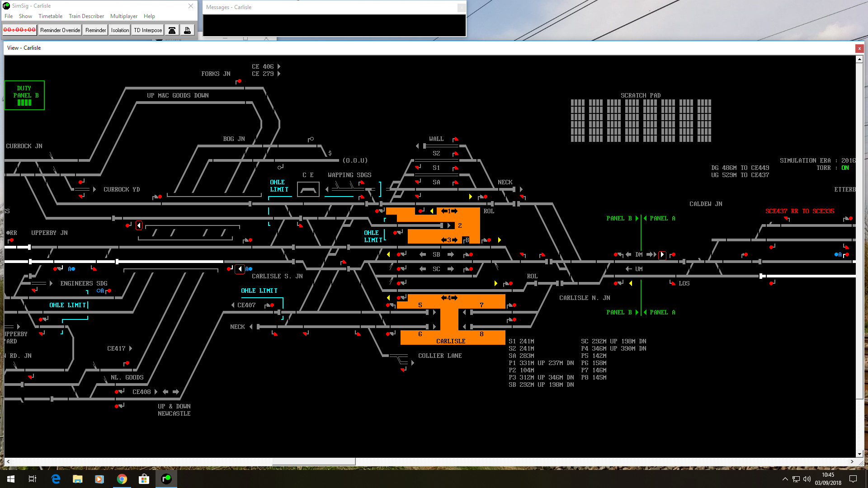The height and width of the screenshot is (488, 868).
Task: Select the signal right of S2 siding
Action: click(x=455, y=154)
